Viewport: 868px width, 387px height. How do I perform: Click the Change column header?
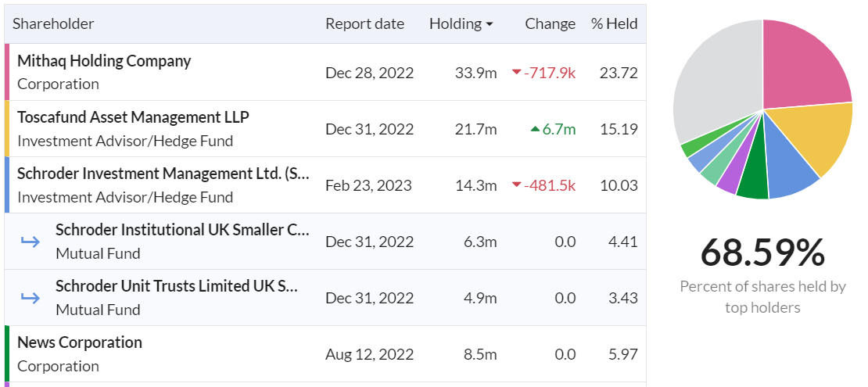tap(551, 23)
